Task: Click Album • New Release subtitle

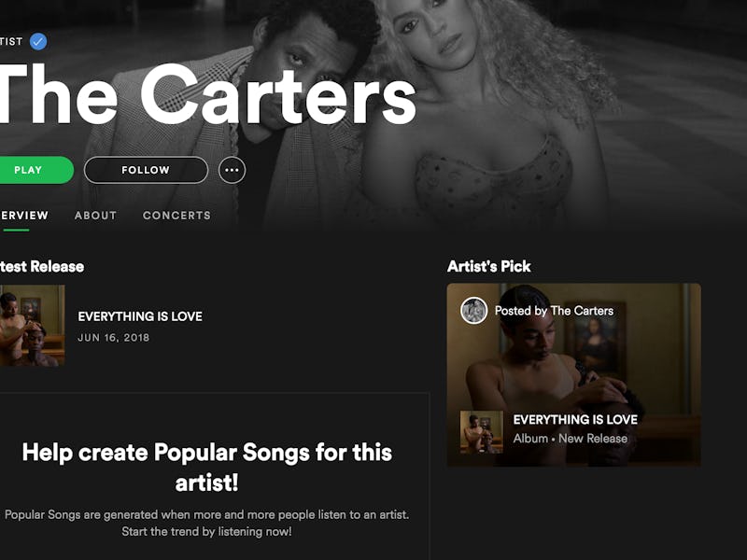Action: 571,439
